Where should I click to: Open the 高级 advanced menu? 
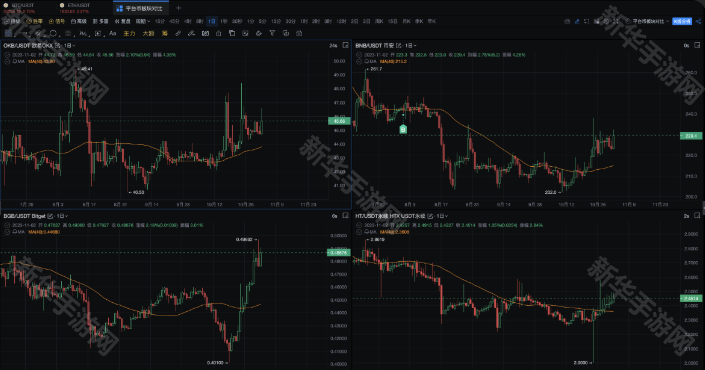click(x=79, y=21)
